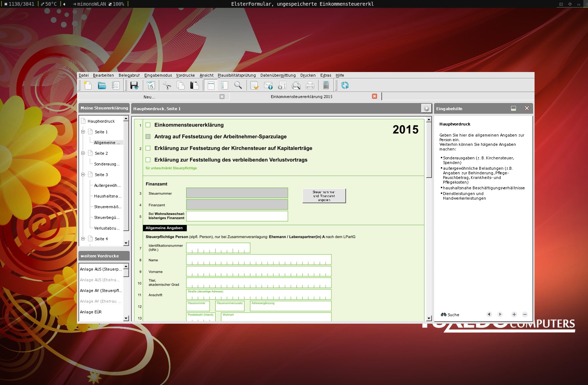Open Anlage EÜR form
588x385 pixels.
(x=91, y=312)
